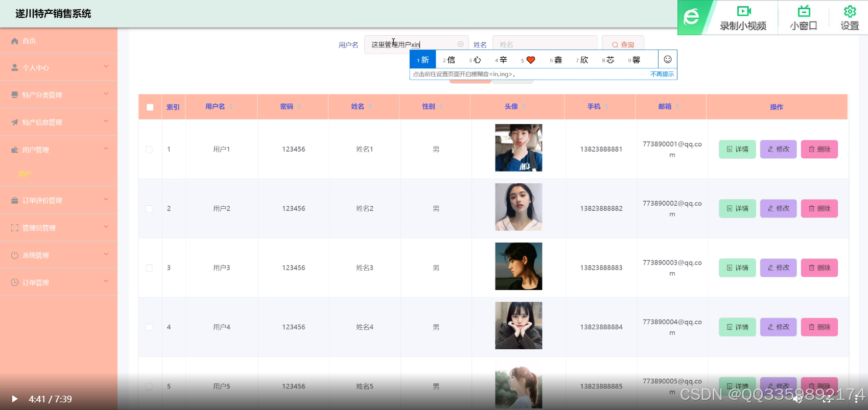Click the 订单管理 clock icon
The width and height of the screenshot is (868, 410).
click(x=15, y=282)
